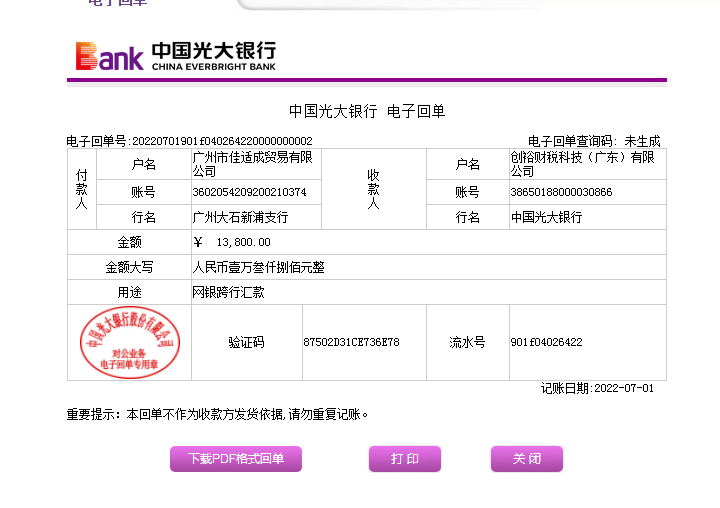Select payee bank name 中国光大银行
This screenshot has height=508, width=720.
pyautogui.click(x=546, y=217)
